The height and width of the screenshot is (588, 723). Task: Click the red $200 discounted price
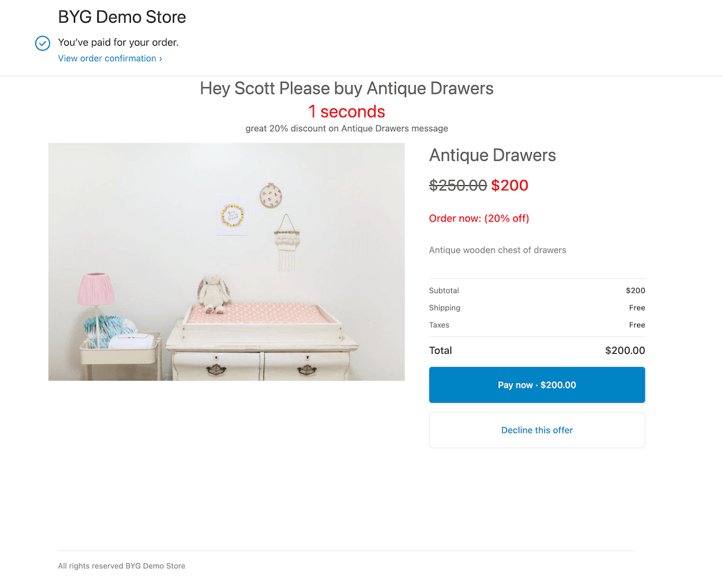tap(510, 185)
